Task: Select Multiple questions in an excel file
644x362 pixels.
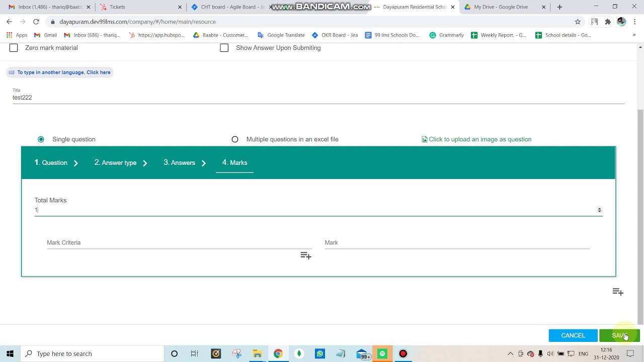Action: (235, 139)
